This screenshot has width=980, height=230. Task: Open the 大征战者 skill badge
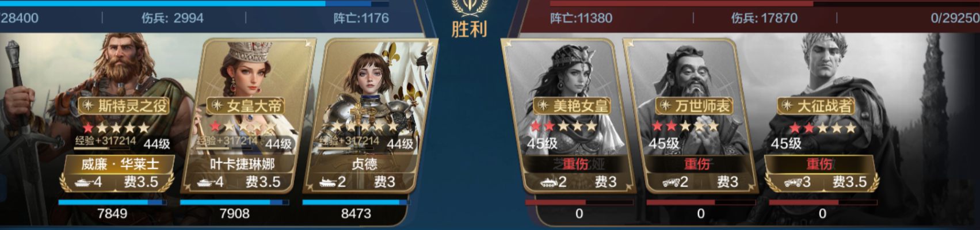coord(816,105)
